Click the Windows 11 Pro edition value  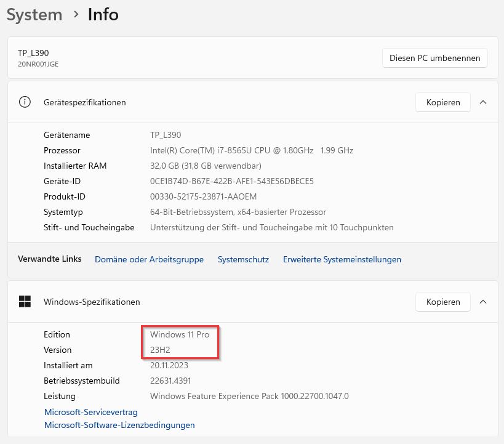(179, 334)
